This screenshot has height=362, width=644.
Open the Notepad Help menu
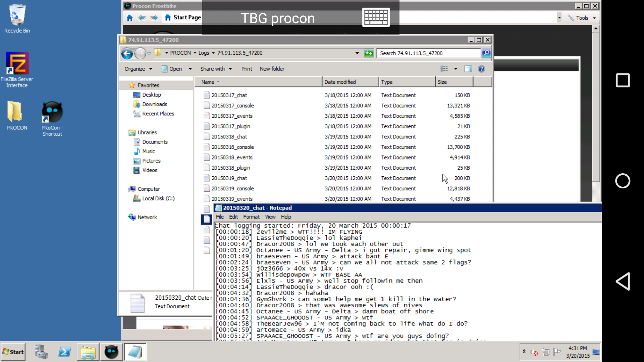click(286, 217)
